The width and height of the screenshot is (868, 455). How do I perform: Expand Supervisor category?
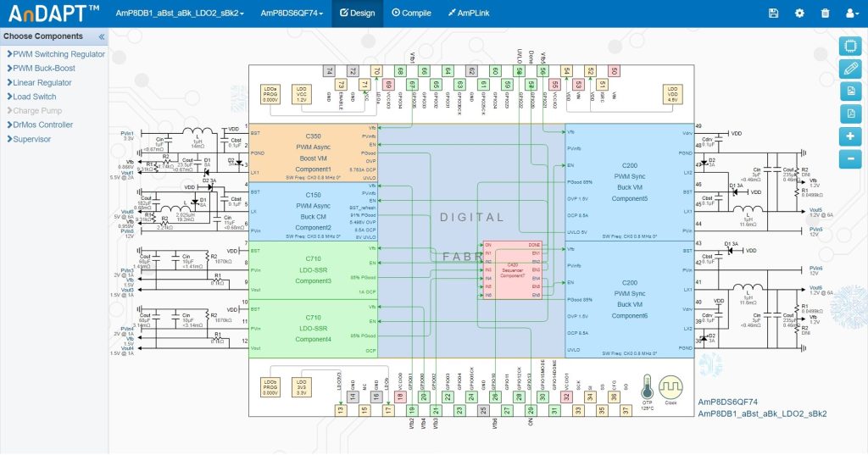(x=29, y=139)
